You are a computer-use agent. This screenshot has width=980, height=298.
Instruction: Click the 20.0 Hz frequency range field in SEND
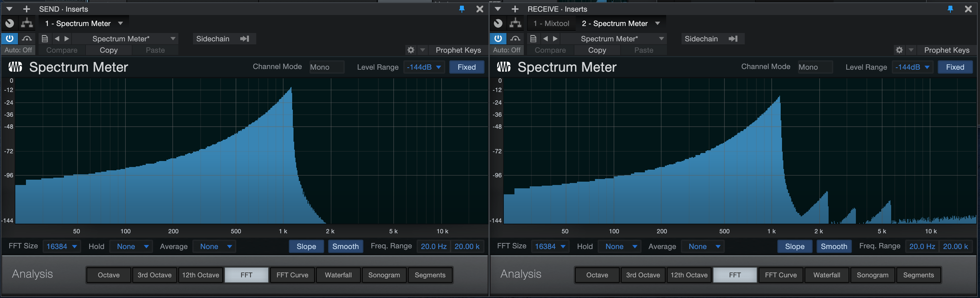434,246
